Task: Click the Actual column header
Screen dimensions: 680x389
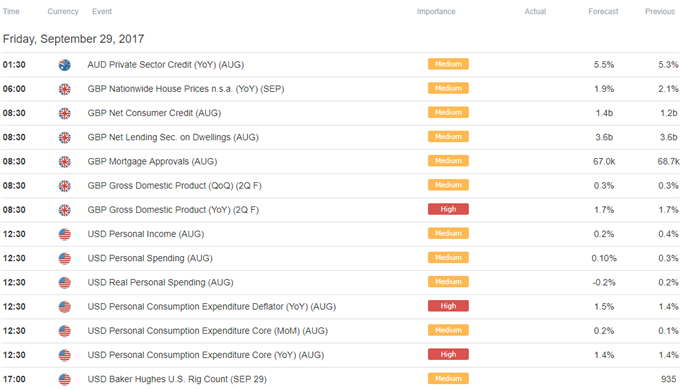Action: (x=535, y=12)
